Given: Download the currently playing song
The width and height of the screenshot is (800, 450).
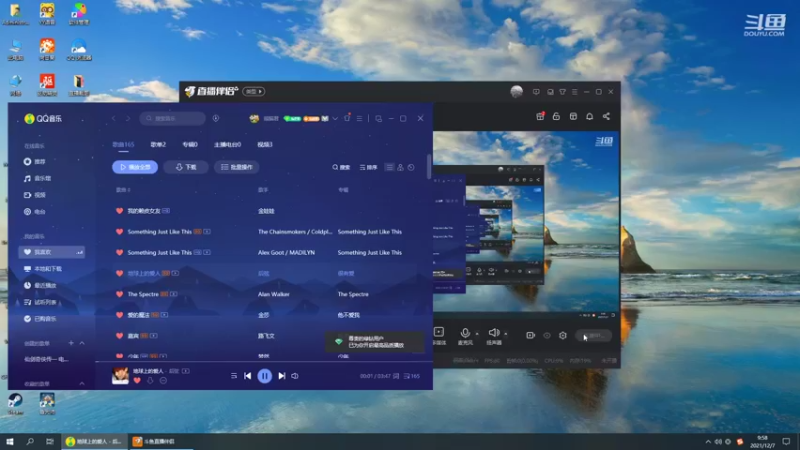Looking at the screenshot, I should click(x=150, y=381).
